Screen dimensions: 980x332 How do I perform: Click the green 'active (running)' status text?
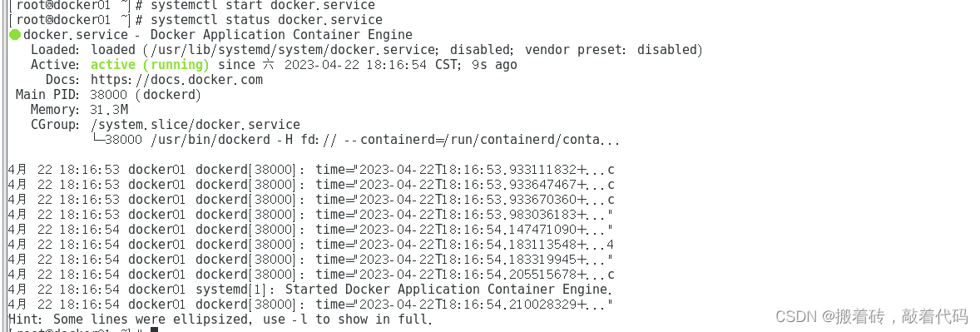click(x=150, y=65)
